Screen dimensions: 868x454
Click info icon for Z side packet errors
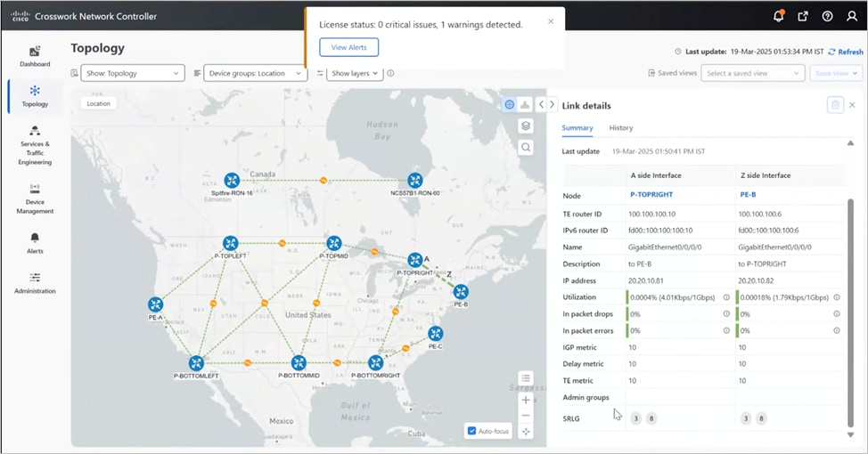click(x=837, y=330)
